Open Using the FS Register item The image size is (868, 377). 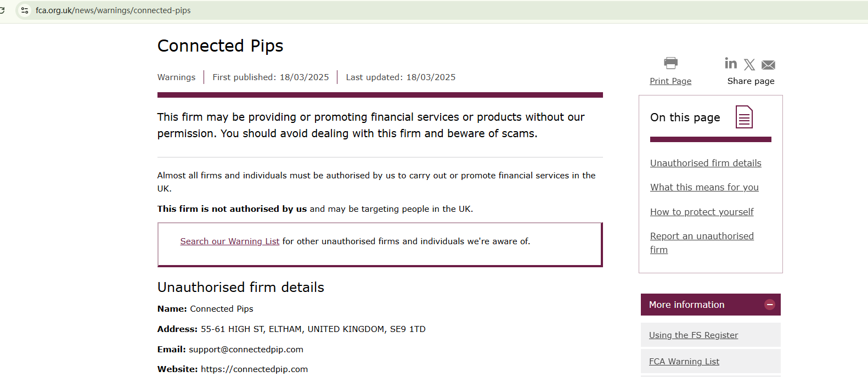coord(693,335)
